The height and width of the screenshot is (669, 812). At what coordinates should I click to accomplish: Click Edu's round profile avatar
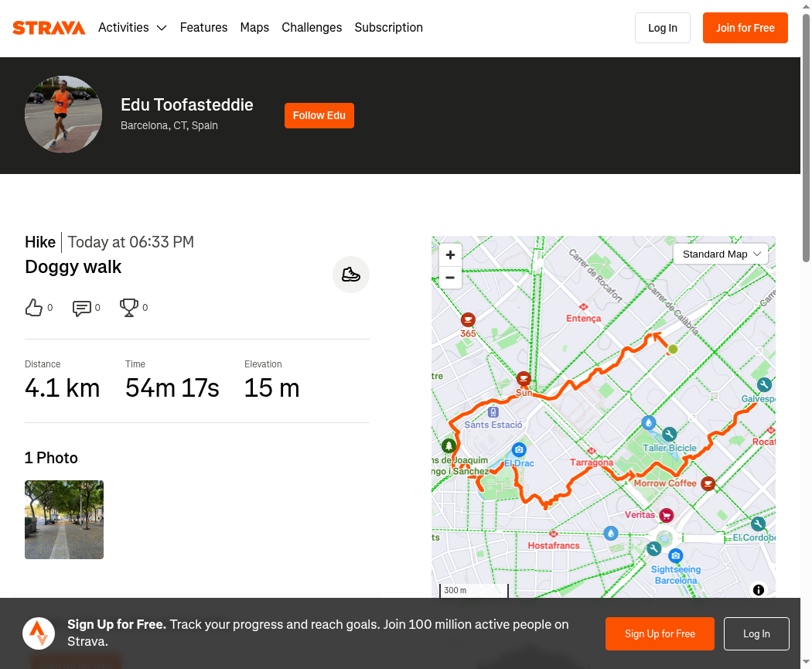pyautogui.click(x=63, y=114)
